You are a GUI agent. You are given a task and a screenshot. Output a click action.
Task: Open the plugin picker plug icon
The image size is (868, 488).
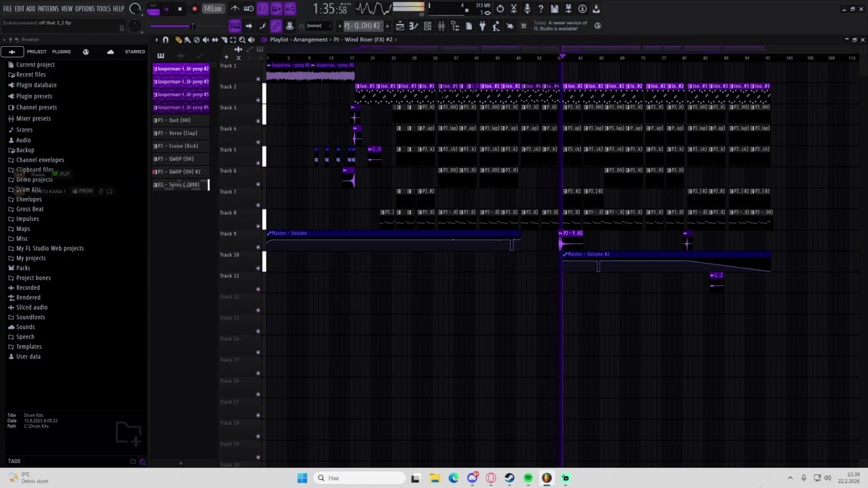[482, 26]
